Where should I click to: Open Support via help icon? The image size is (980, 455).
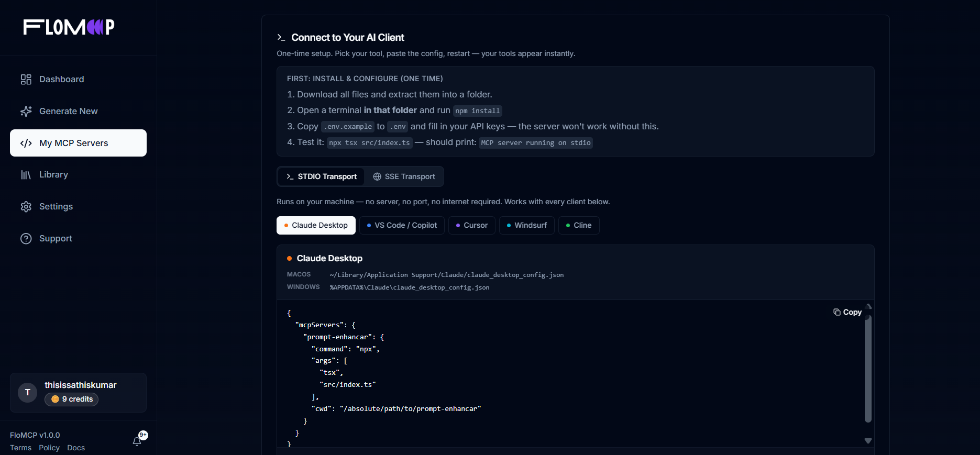[x=26, y=238]
